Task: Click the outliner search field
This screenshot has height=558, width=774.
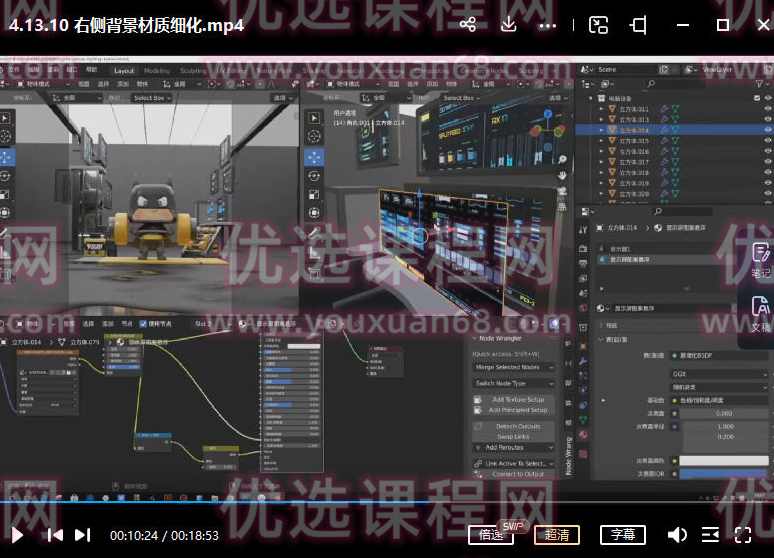Action: 675,84
